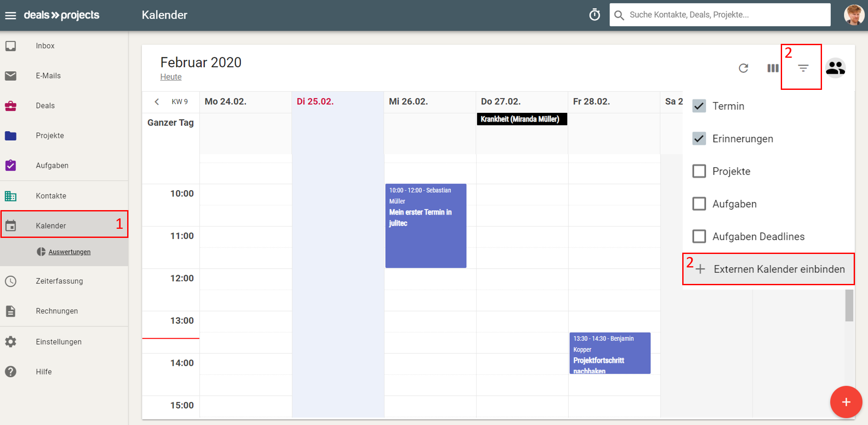Open the Mein erster Termin in julitec event

(426, 226)
